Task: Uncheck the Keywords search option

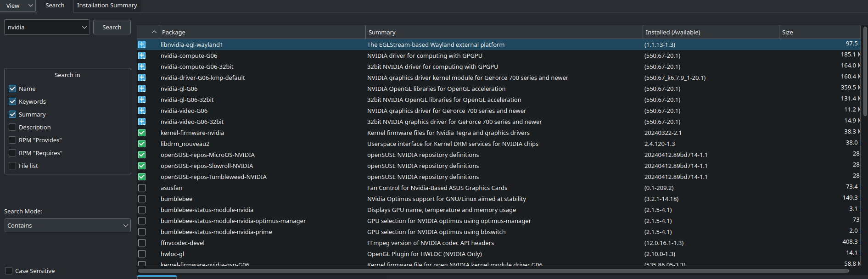Action: pos(12,101)
